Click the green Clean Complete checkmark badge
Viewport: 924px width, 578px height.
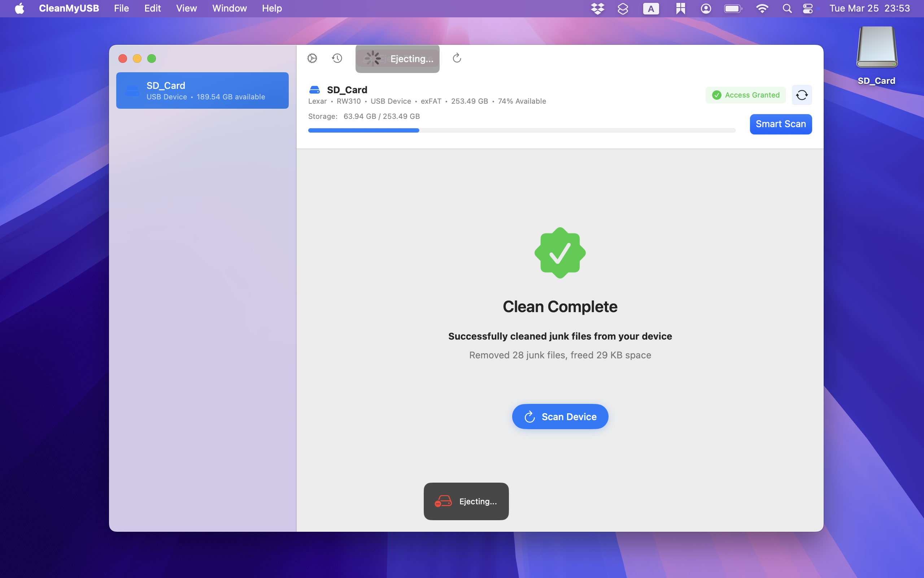pyautogui.click(x=560, y=253)
